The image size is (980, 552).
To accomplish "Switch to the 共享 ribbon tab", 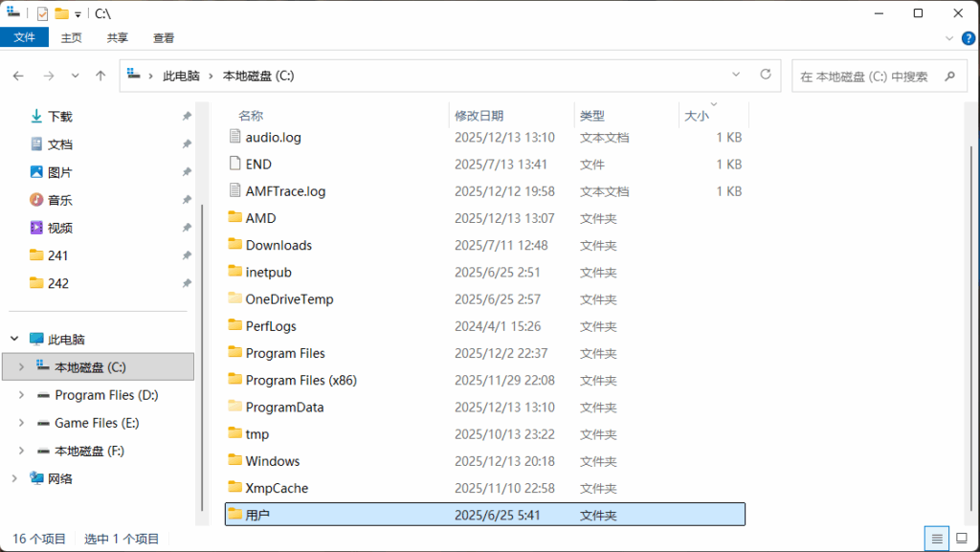I will (118, 37).
